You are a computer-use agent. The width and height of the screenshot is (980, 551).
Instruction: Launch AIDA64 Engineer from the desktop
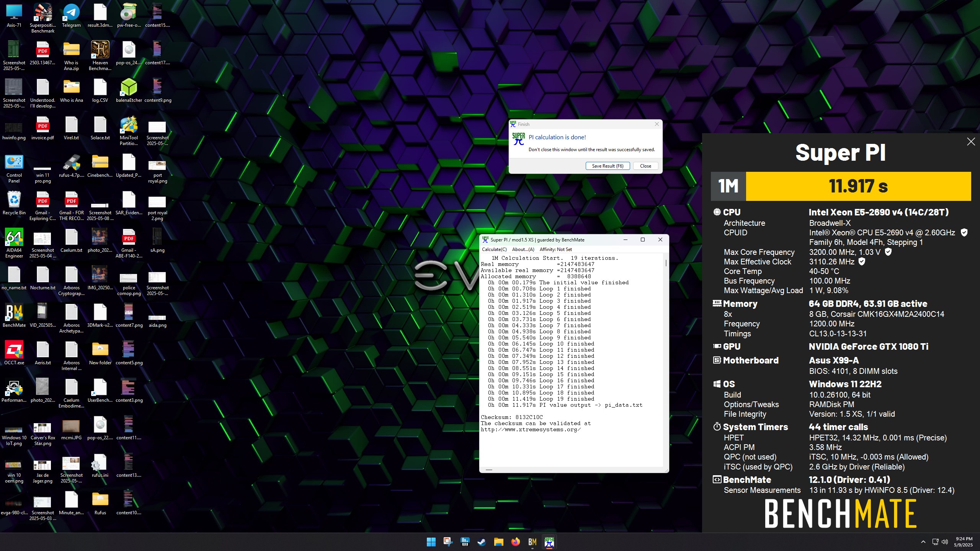pyautogui.click(x=14, y=243)
